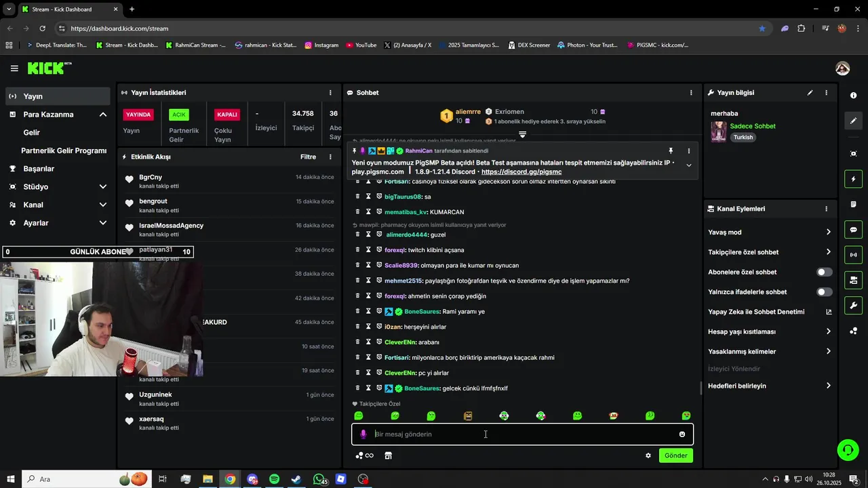The height and width of the screenshot is (488, 868).
Task: Click the chat scrollbar thumb
Action: [x=701, y=388]
